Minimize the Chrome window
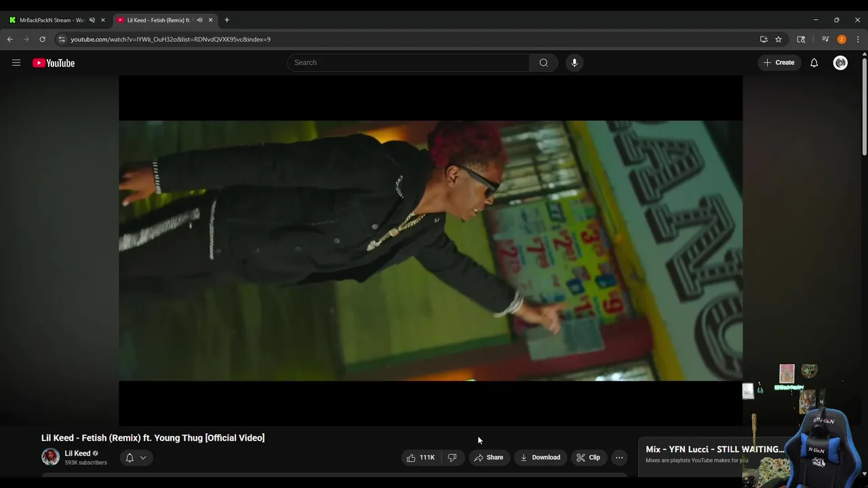 pyautogui.click(x=816, y=20)
